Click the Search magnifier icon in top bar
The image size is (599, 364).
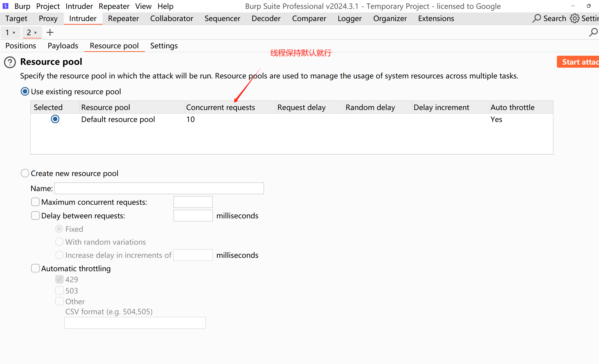coord(537,18)
